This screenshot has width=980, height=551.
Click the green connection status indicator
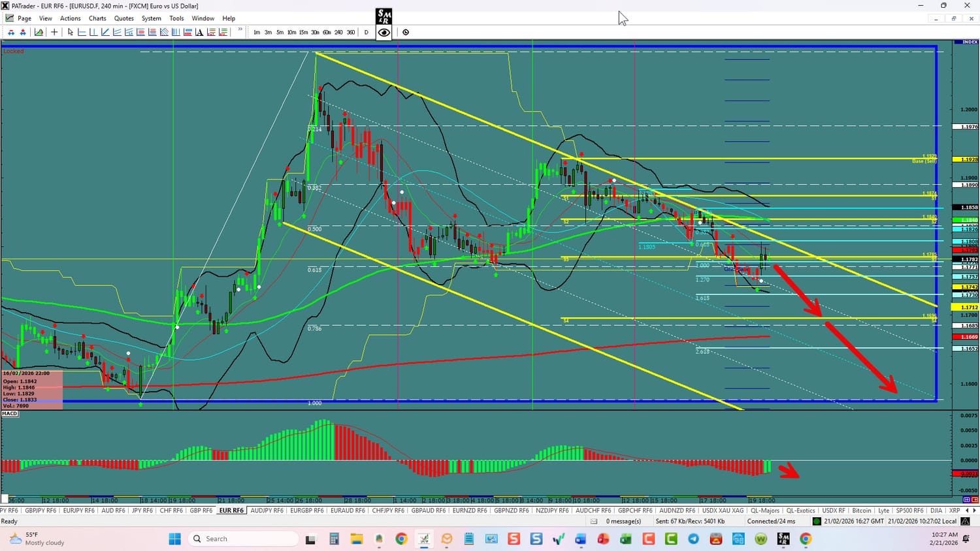817,521
